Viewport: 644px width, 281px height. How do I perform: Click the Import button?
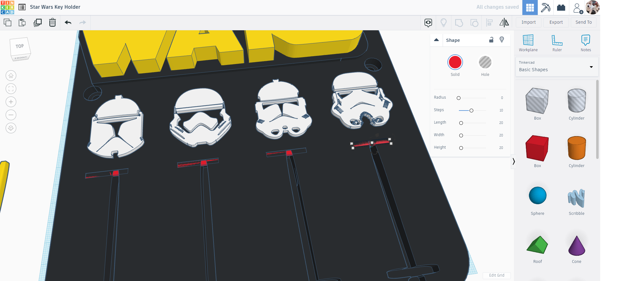[529, 22]
